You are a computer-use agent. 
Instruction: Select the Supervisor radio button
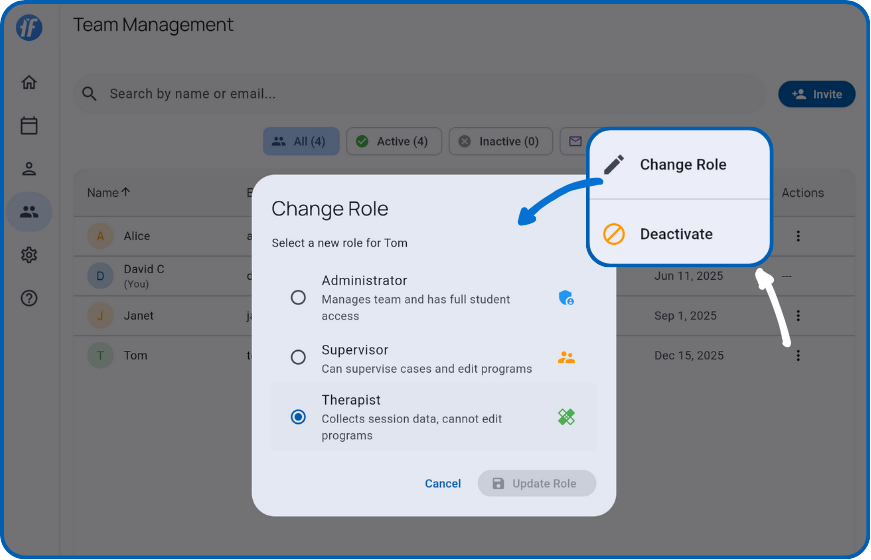[298, 357]
